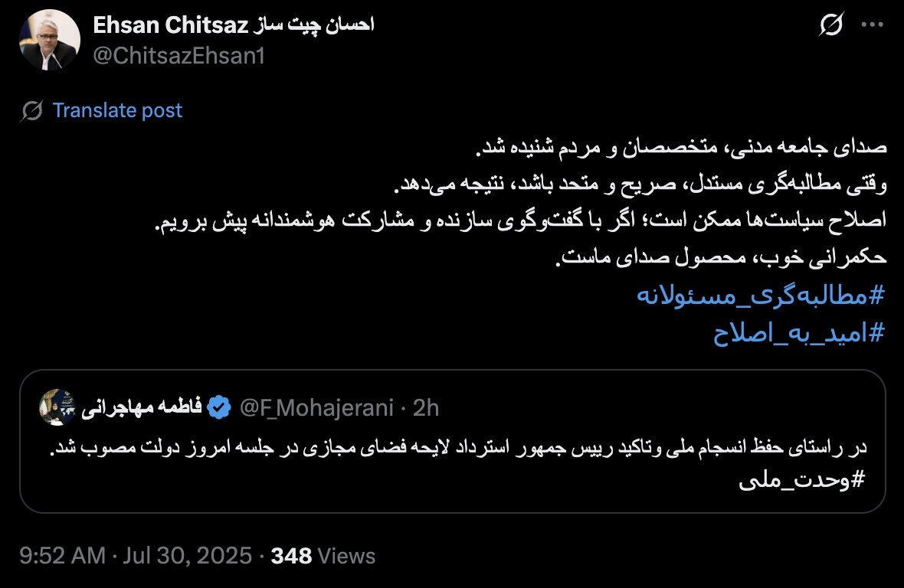Open the Grok actions icon beside the three dots

831,23
